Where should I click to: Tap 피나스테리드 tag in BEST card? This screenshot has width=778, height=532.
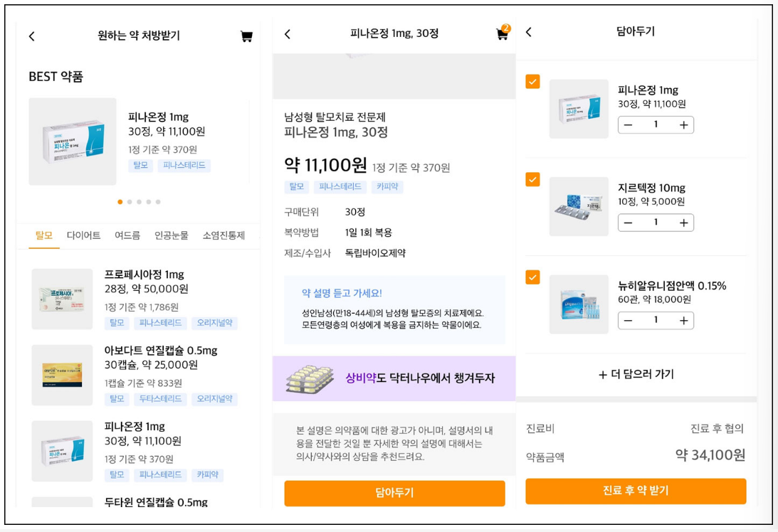184,165
